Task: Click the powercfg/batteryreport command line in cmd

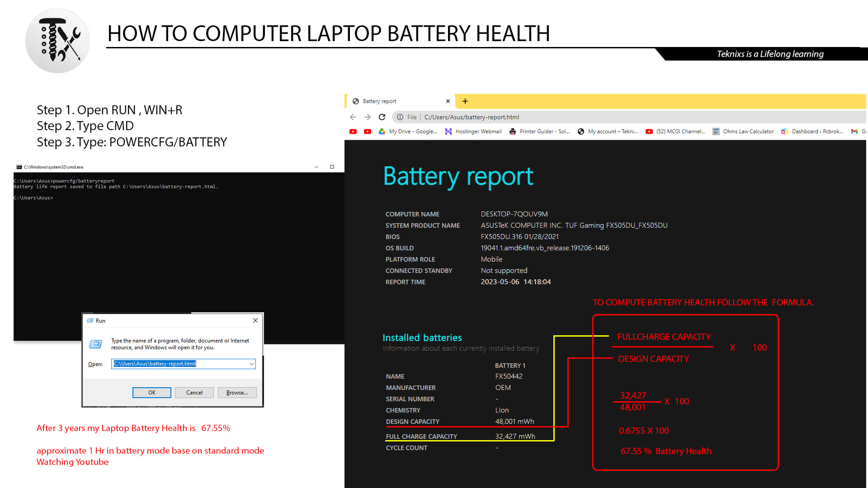Action: [64, 181]
